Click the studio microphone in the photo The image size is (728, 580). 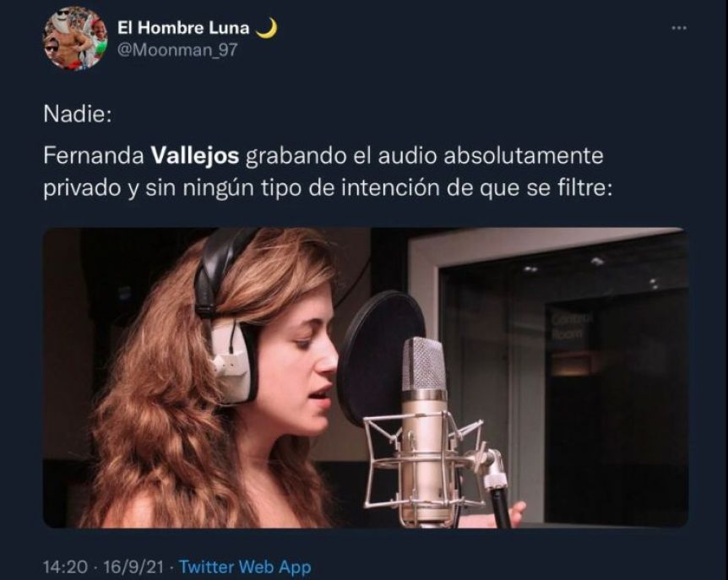(424, 429)
